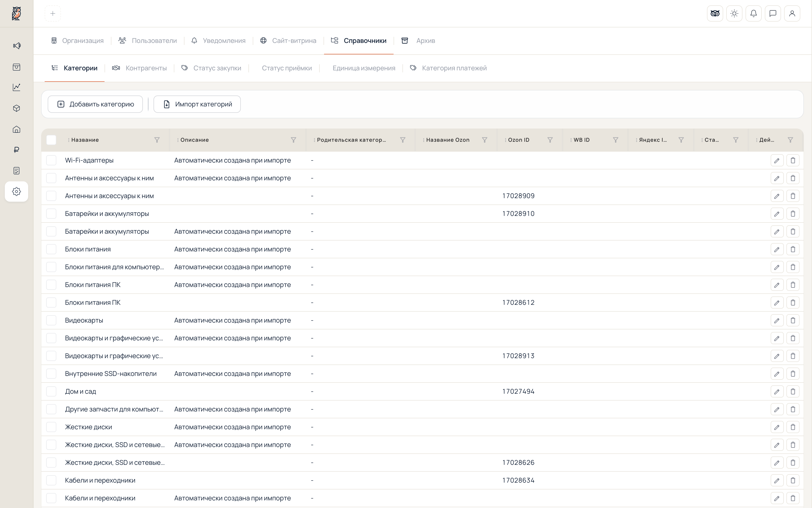
Task: Open the Описание column filter
Action: [x=293, y=140]
